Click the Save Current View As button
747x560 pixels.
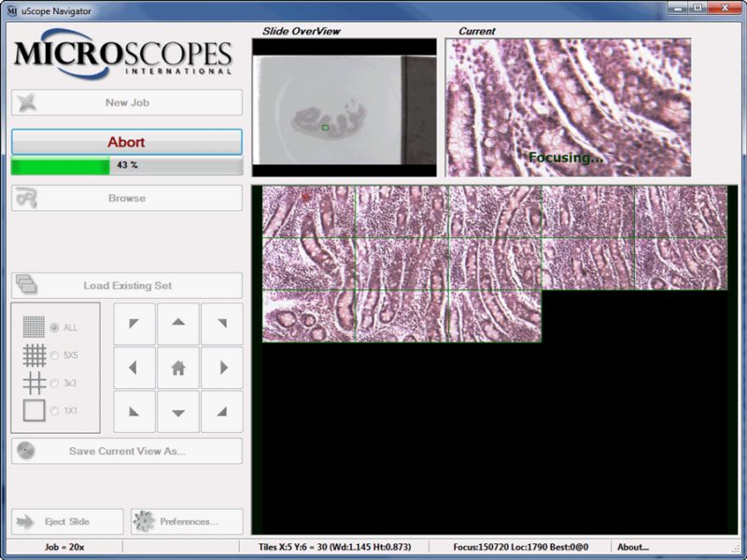coord(127,451)
